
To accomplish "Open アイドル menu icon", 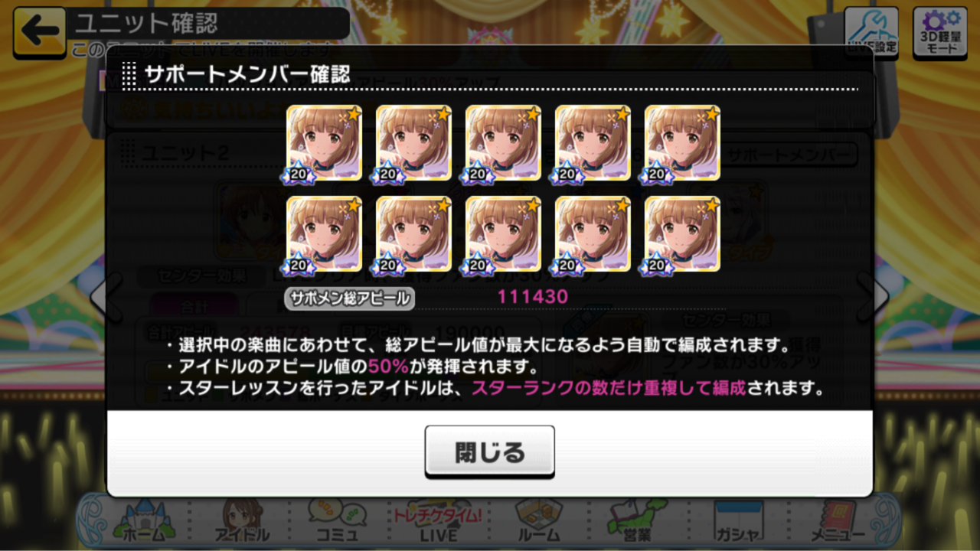I will point(241,522).
